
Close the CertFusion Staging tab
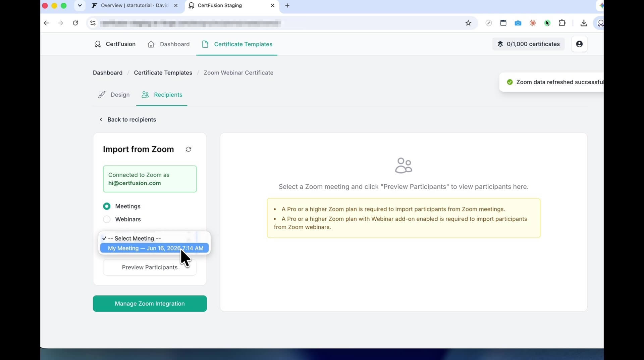point(273,5)
